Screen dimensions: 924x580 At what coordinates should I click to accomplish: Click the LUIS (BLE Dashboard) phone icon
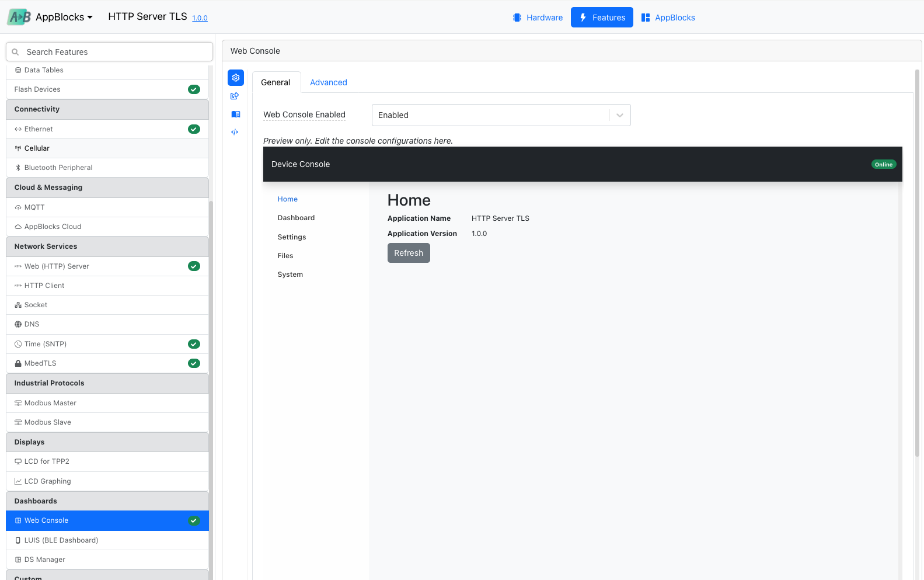[x=18, y=540]
